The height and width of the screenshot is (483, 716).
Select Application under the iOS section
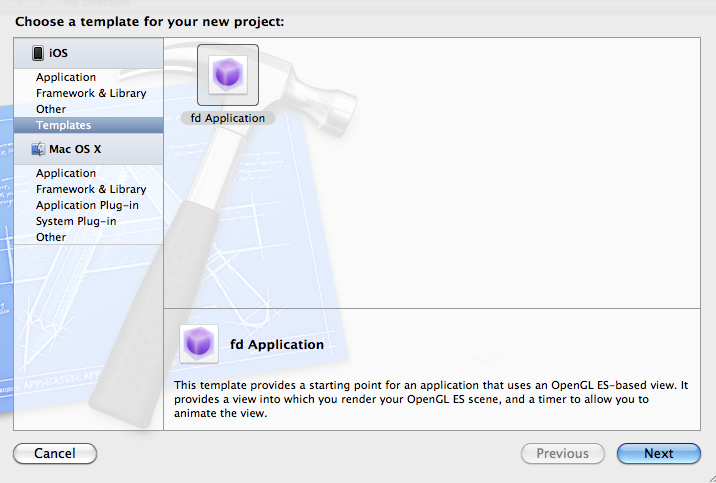tap(66, 77)
